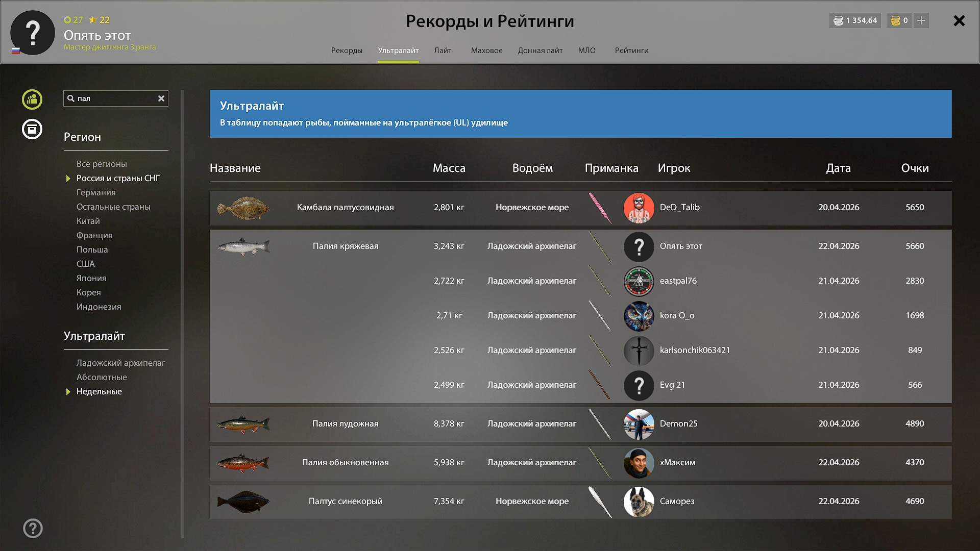Open the Рейтинги tab
This screenshot has width=980, height=551.
[631, 51]
